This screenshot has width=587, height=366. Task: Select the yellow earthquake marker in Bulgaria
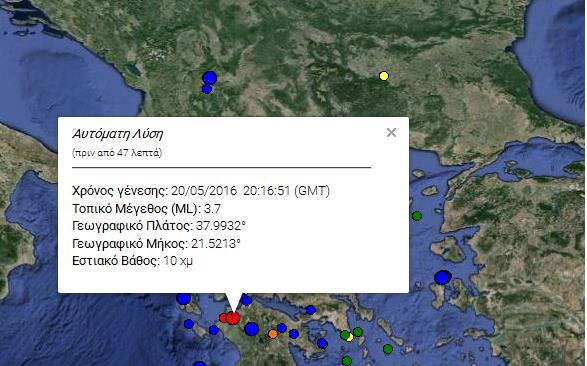pos(384,76)
